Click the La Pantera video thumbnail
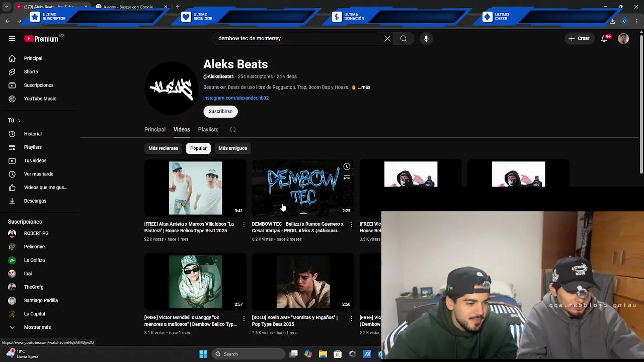 click(196, 188)
